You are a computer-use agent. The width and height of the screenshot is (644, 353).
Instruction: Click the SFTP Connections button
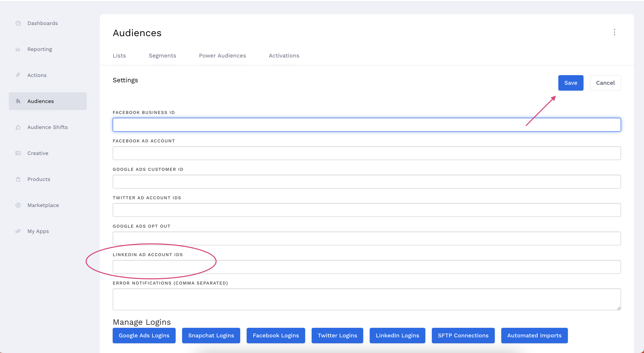point(463,336)
